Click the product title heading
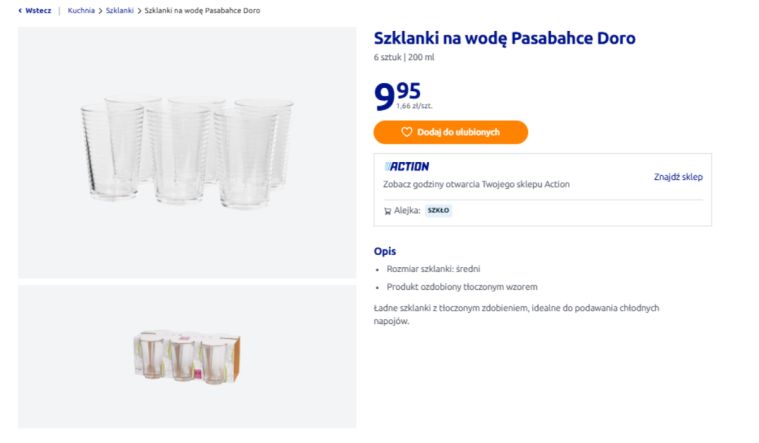759x443 pixels. (504, 38)
